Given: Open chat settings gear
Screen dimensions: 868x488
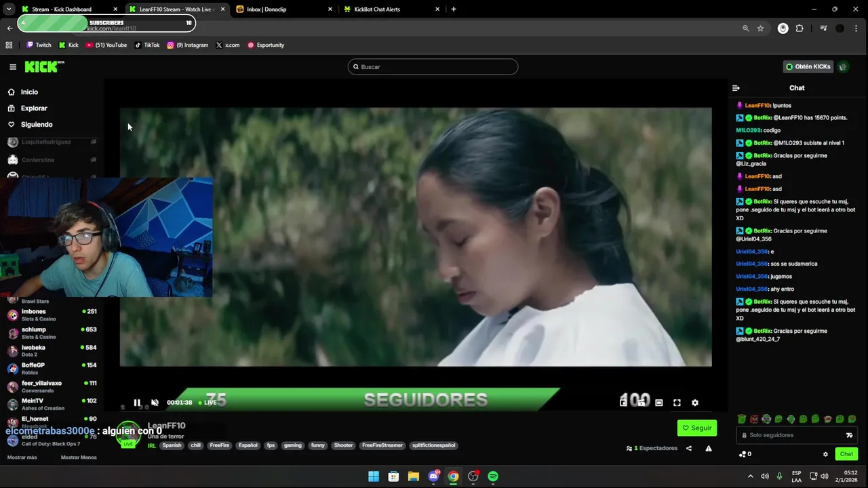Looking at the screenshot, I should (x=825, y=454).
